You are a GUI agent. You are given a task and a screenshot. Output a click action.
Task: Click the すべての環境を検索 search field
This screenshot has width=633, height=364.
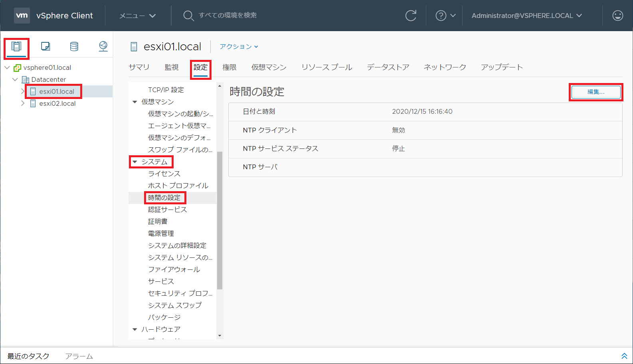[x=228, y=15]
